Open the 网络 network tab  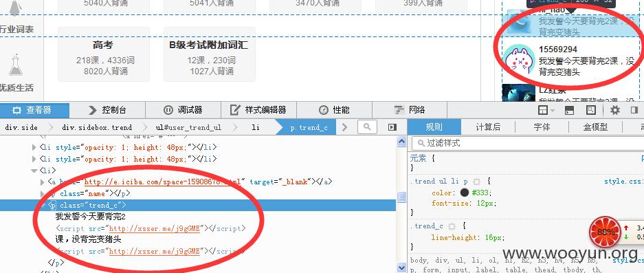click(410, 110)
